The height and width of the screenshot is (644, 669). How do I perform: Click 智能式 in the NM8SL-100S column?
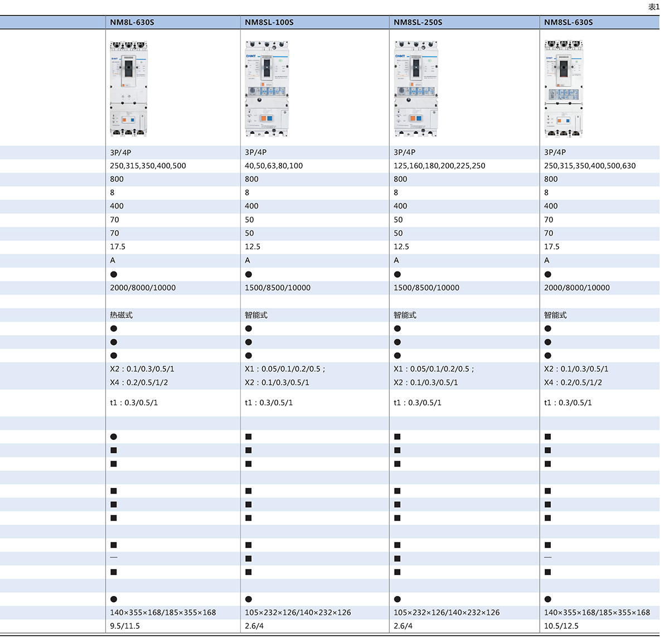[x=256, y=315]
